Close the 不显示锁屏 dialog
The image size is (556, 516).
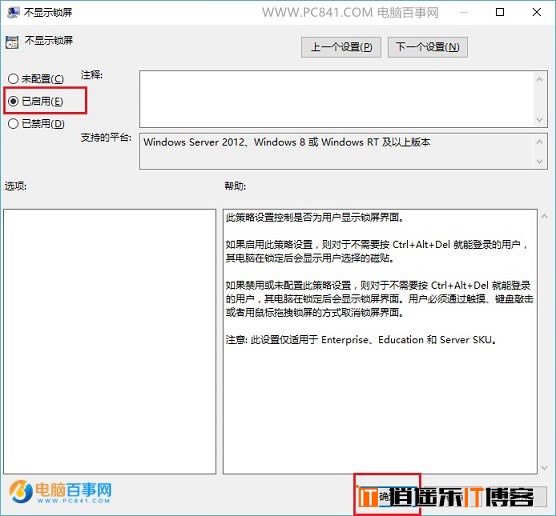tap(536, 12)
